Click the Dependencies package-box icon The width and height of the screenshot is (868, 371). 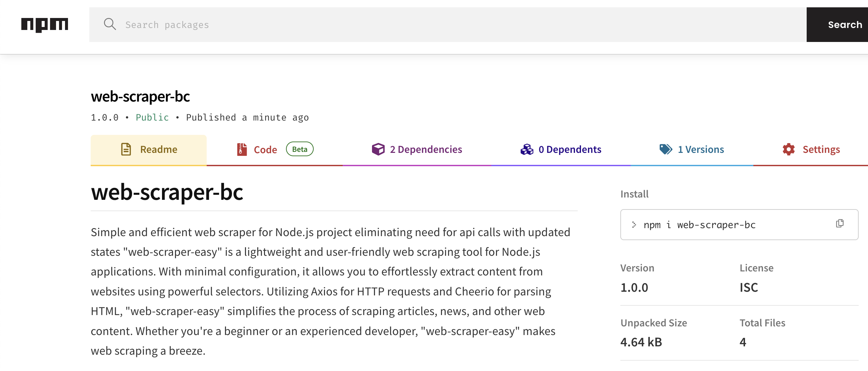click(378, 149)
